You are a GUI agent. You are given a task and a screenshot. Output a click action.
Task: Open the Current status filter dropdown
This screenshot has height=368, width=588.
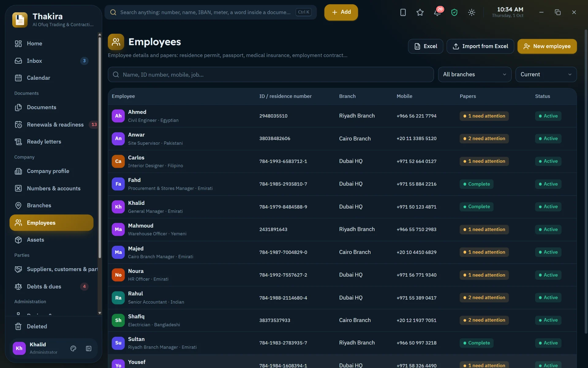click(546, 75)
